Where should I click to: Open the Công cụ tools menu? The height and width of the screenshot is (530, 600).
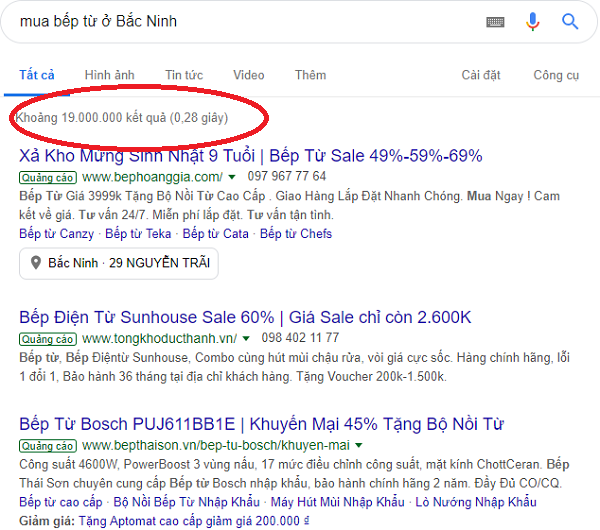pyautogui.click(x=556, y=75)
